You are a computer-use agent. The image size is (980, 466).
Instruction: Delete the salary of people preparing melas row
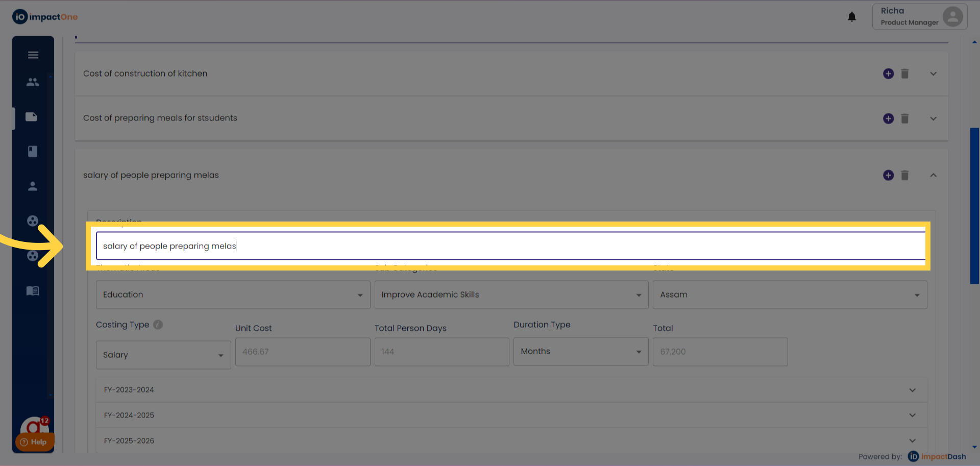[905, 176]
